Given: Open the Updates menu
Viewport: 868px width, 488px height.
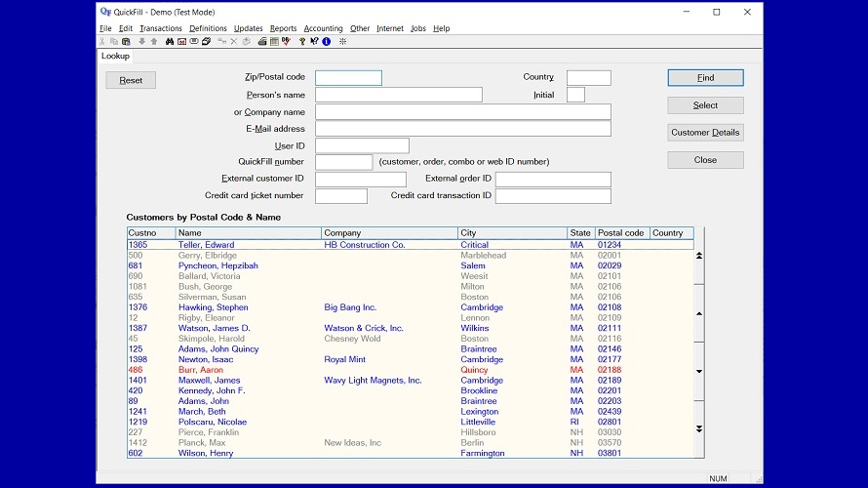Looking at the screenshot, I should coord(248,28).
